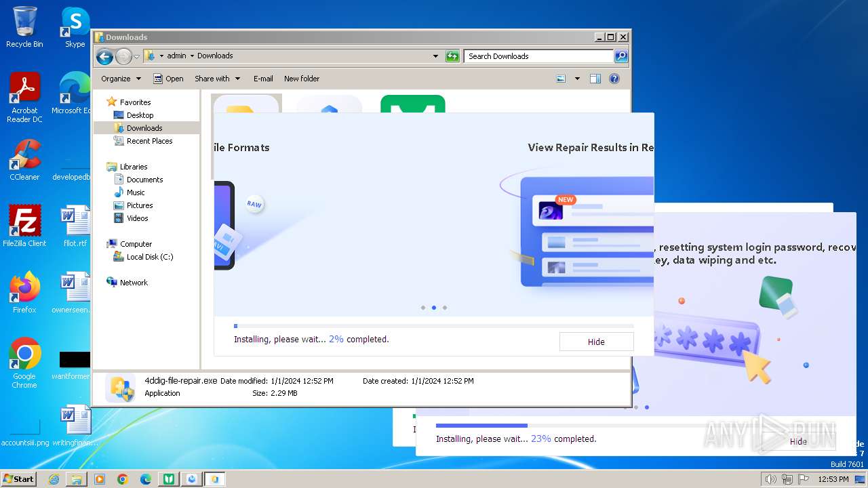
Task: Open Windows Explorer from the taskbar
Action: click(x=77, y=479)
